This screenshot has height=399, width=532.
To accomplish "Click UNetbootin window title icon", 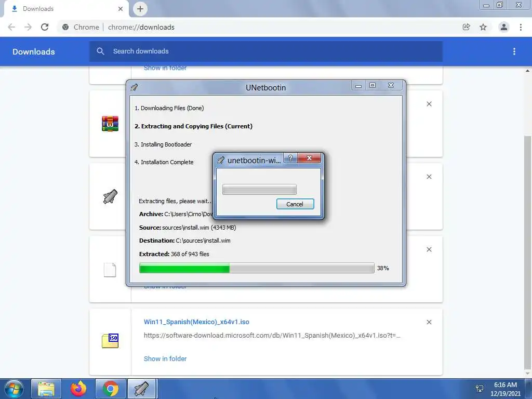I will pyautogui.click(x=134, y=87).
